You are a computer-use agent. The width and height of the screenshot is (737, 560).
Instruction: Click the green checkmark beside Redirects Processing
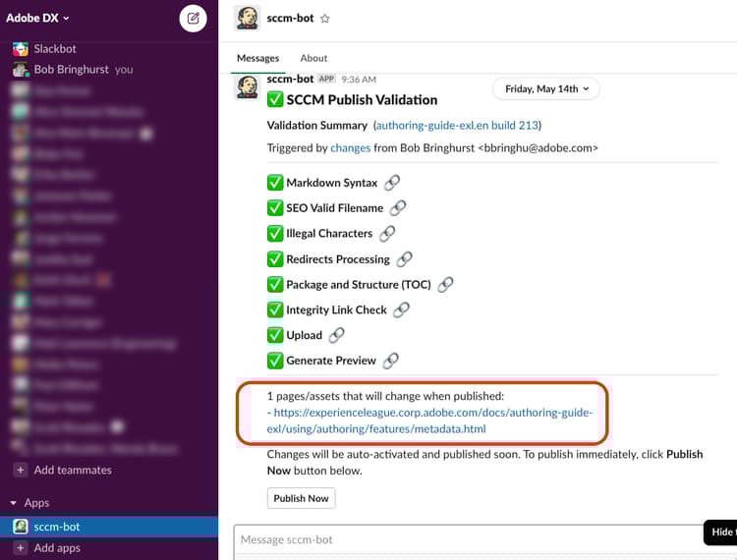[x=275, y=258]
